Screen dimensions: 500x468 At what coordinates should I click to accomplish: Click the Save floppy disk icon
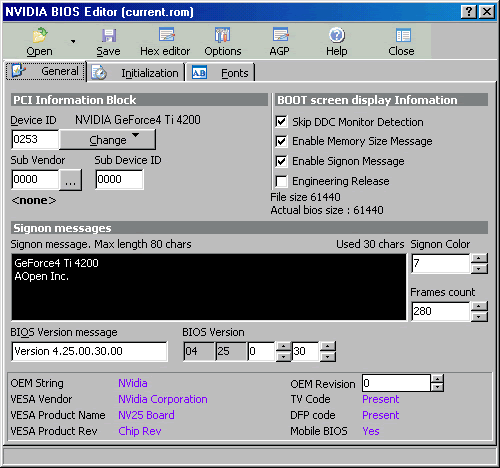109,35
